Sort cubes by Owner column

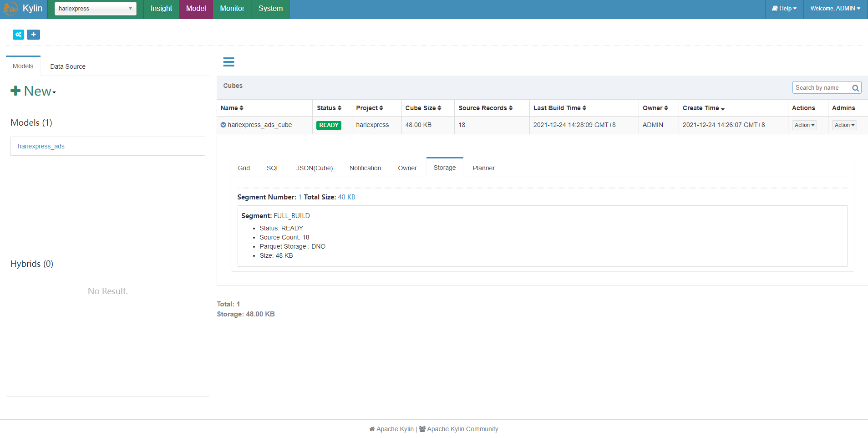[x=655, y=108]
